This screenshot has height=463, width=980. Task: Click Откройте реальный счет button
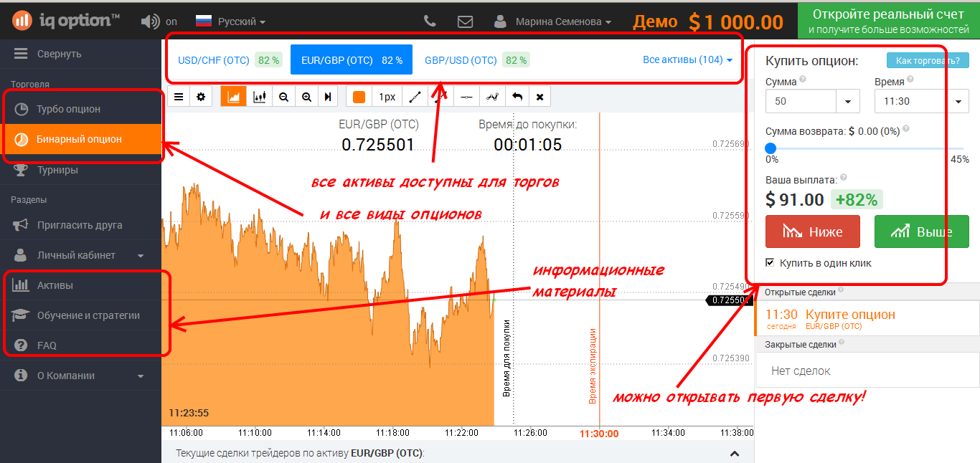889,21
